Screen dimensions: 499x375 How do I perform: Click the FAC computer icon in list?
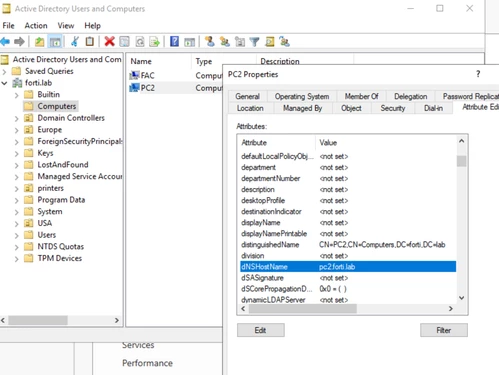(x=134, y=75)
